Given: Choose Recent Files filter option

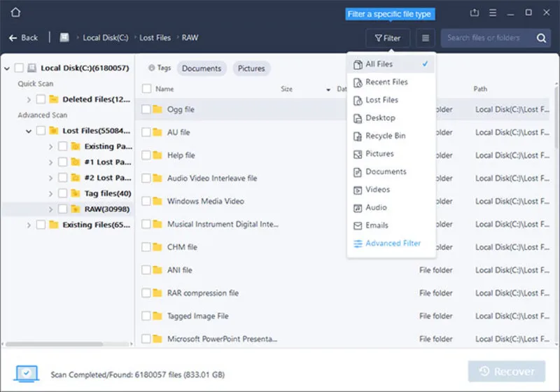Looking at the screenshot, I should 391,82.
